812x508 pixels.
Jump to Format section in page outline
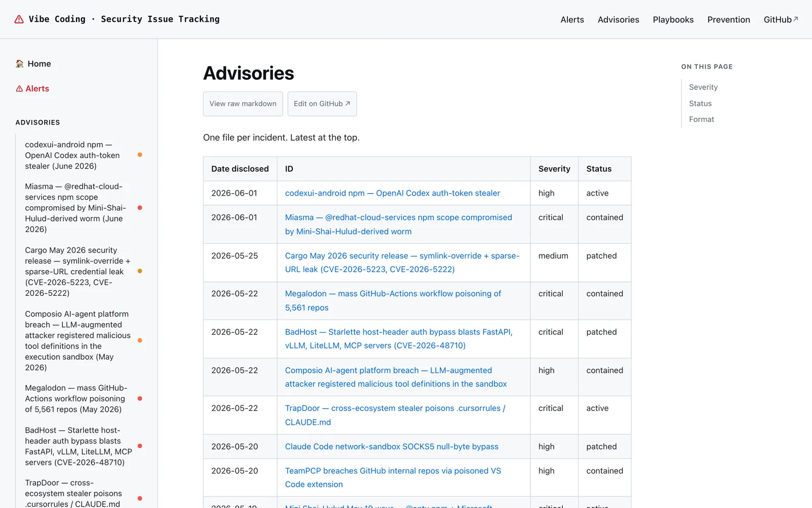pyautogui.click(x=701, y=119)
